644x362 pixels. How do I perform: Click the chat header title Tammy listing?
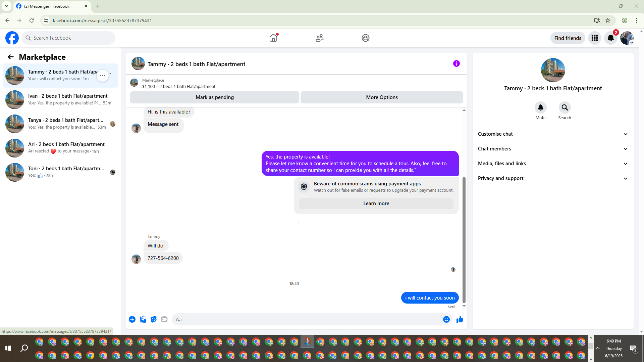[196, 64]
